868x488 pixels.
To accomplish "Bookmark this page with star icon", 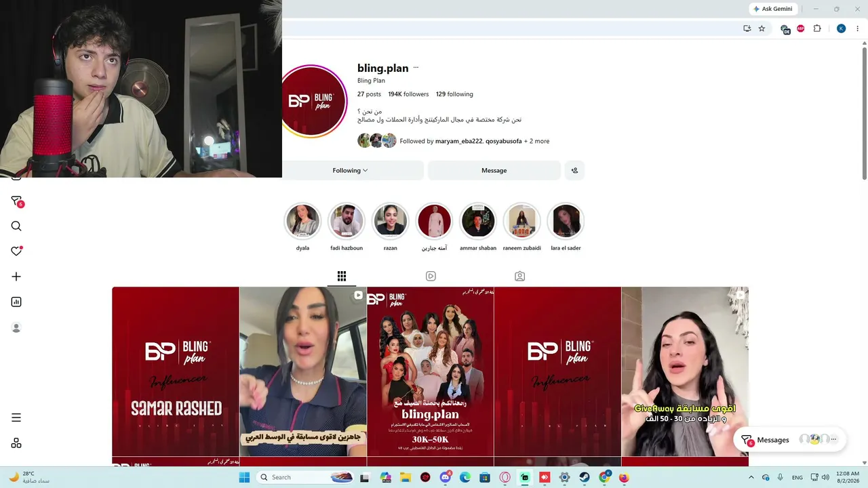I will tap(762, 28).
